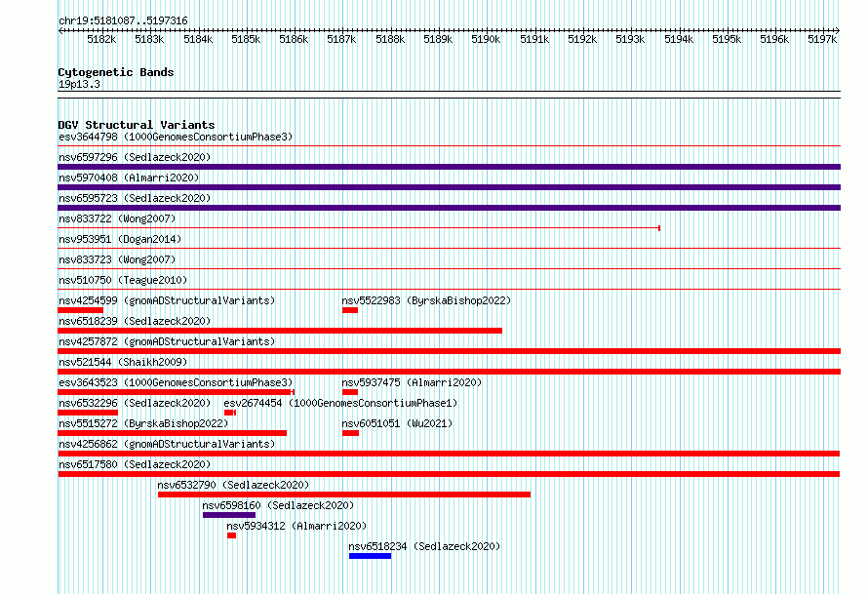
Task: Select the nsv521544 red variant bar
Action: 449,372
